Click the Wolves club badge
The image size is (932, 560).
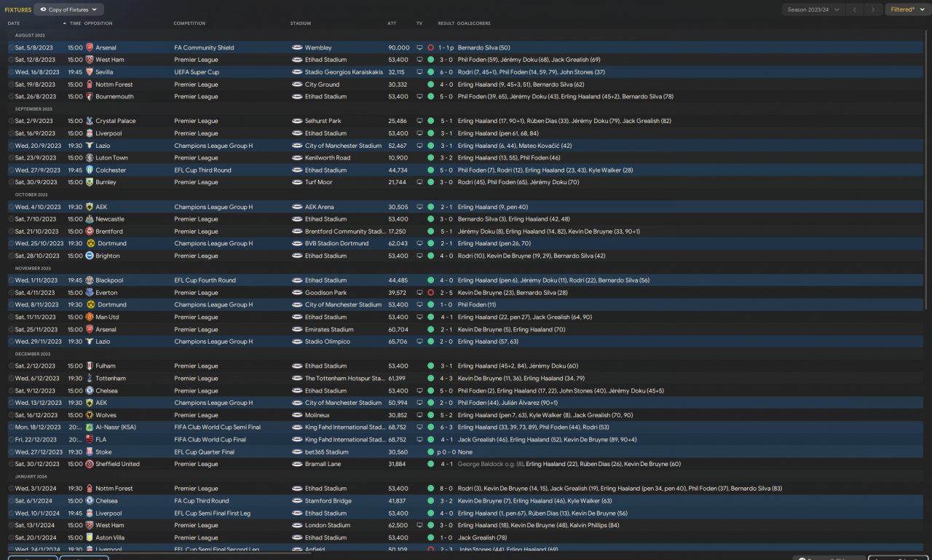89,415
